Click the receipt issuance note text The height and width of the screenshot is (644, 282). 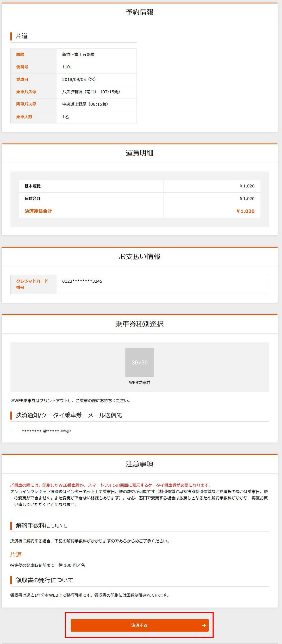point(90,595)
